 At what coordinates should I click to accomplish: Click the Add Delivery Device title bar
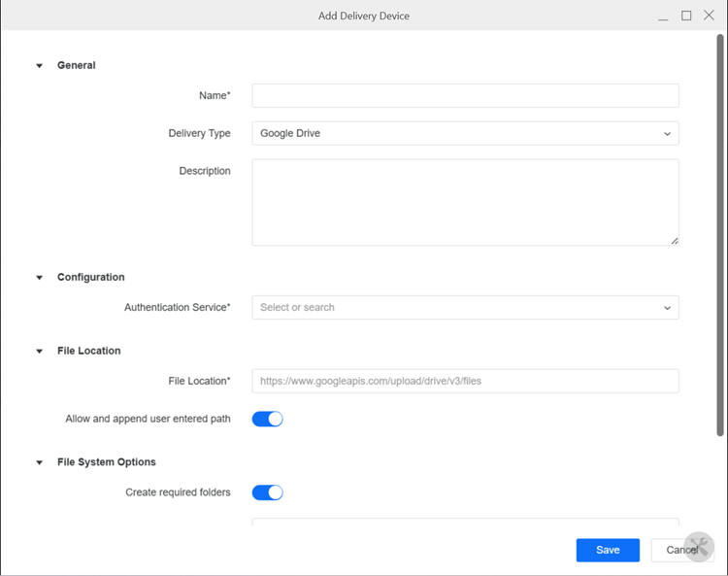point(364,16)
